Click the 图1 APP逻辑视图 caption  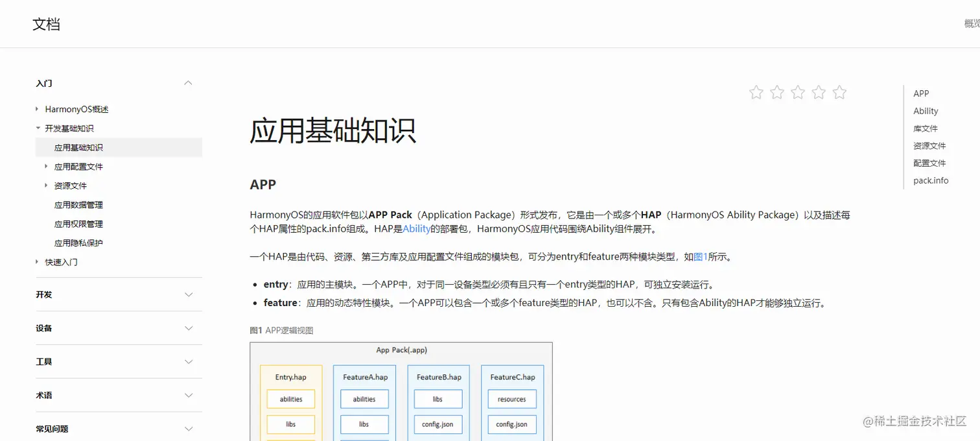281,330
